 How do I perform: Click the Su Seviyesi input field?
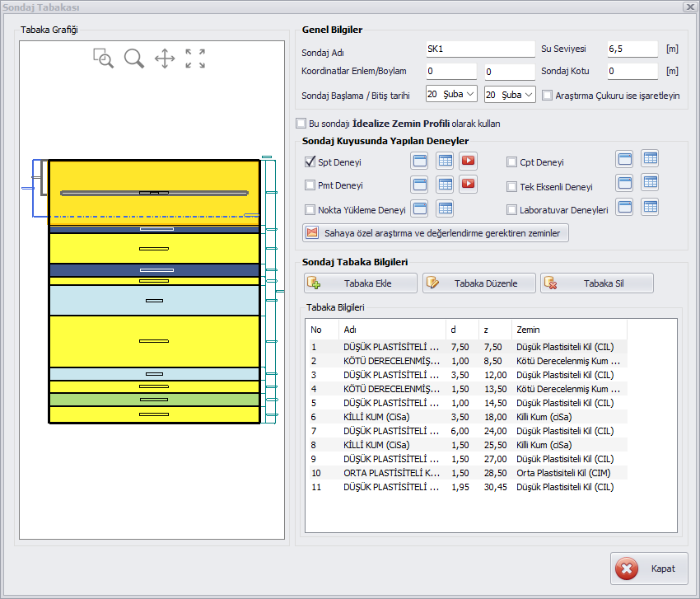coord(632,49)
